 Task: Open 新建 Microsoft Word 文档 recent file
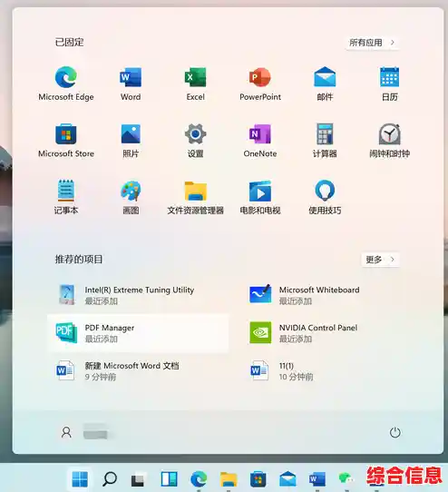click(x=138, y=371)
